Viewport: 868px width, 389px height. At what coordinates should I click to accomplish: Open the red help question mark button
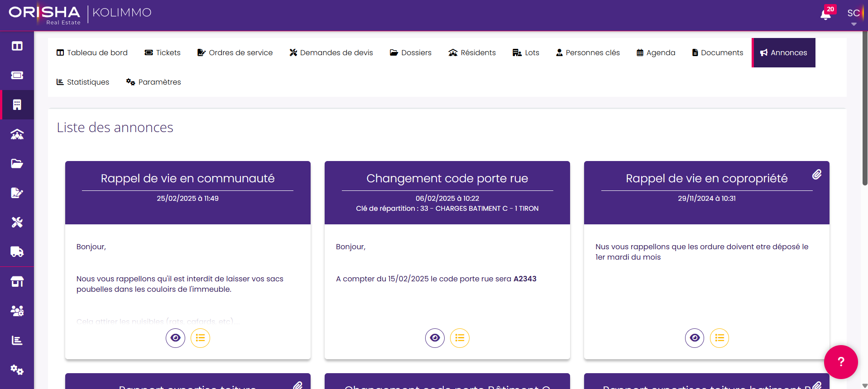tap(841, 362)
